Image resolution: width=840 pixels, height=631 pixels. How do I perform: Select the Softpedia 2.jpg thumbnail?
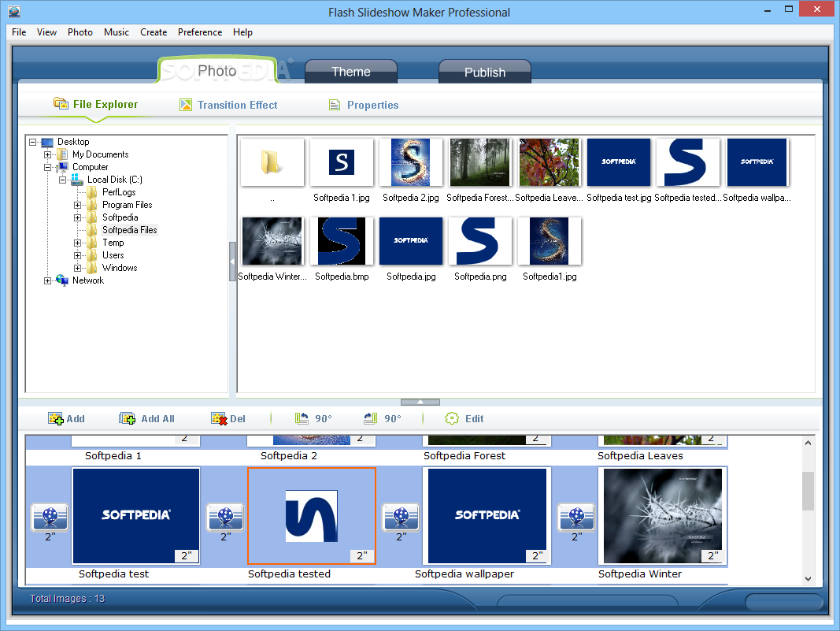pyautogui.click(x=411, y=162)
